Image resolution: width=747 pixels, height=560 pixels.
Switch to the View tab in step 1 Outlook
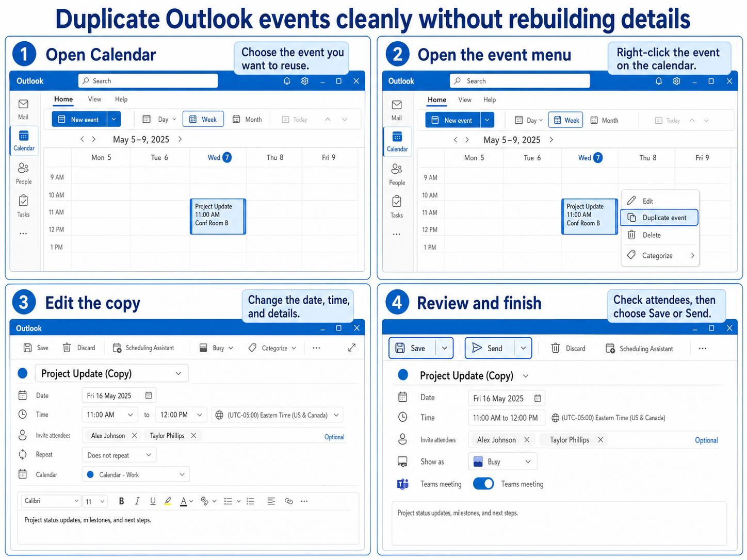point(94,99)
